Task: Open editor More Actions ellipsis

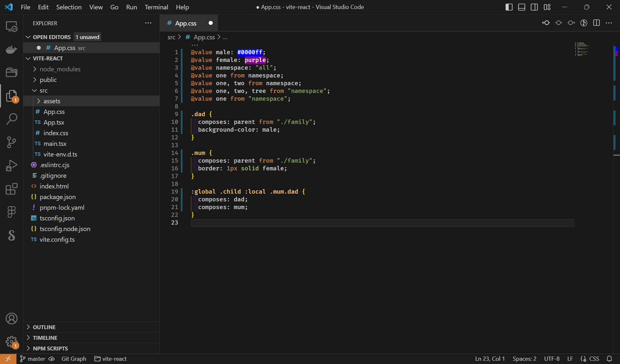Action: (x=609, y=23)
